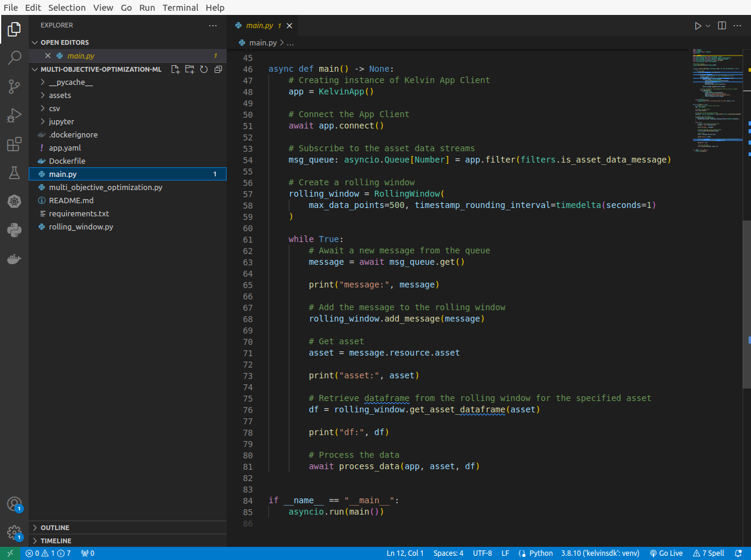Toggle Go Live server in status bar
751x560 pixels.
666,553
